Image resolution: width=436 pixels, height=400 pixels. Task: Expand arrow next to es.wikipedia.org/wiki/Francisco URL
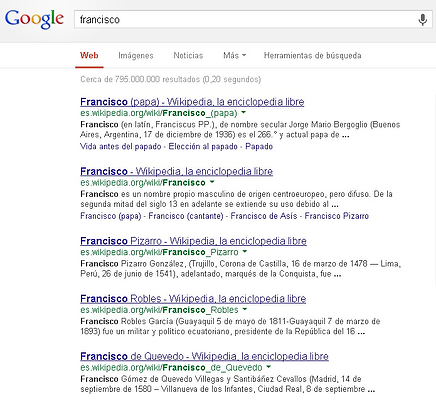(x=212, y=182)
